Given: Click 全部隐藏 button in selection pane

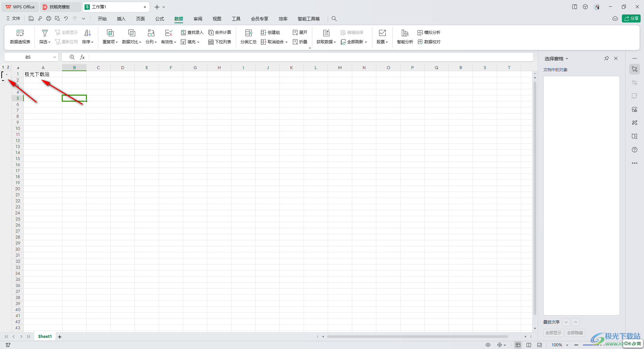Looking at the screenshot, I should click(x=575, y=333).
